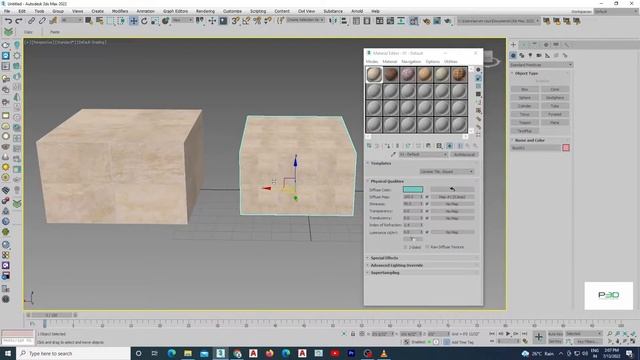Click Show Shaded Material in Viewport icon
This screenshot has width=640, height=360.
pos(449,146)
